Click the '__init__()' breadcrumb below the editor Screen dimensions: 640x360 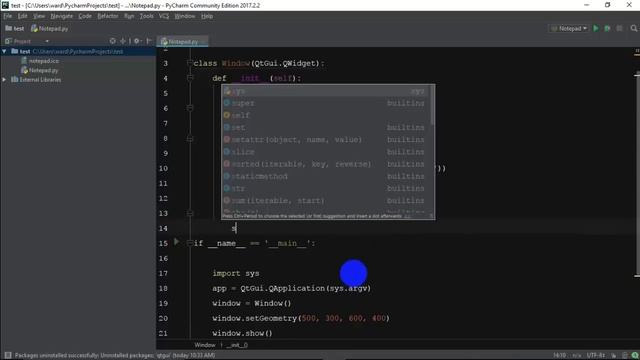(237, 345)
